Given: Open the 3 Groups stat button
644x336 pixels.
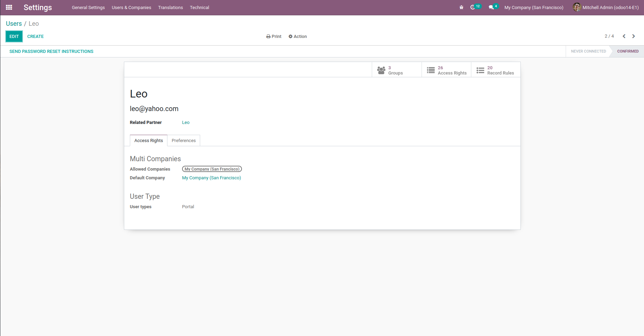Looking at the screenshot, I should 396,70.
